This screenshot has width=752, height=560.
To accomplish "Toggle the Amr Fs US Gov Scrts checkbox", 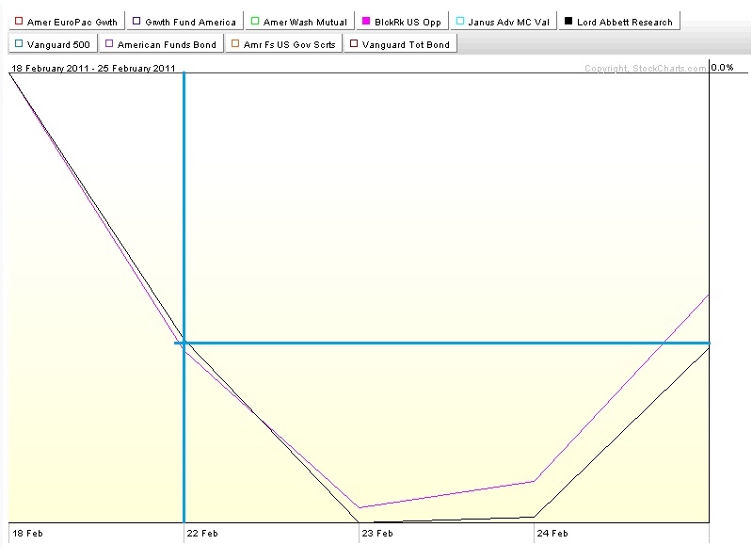I will (235, 43).
